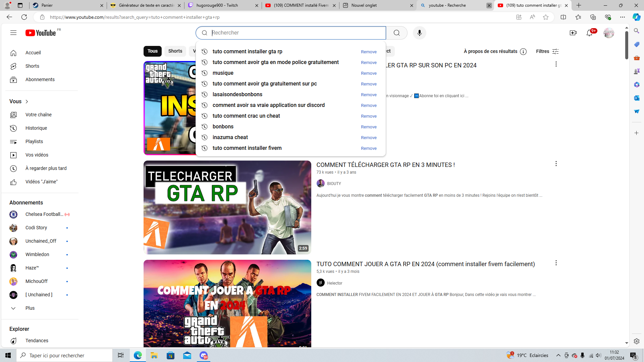Open Wimbledon subscription channel
Screen dimensions: 644x362
pos(40,255)
